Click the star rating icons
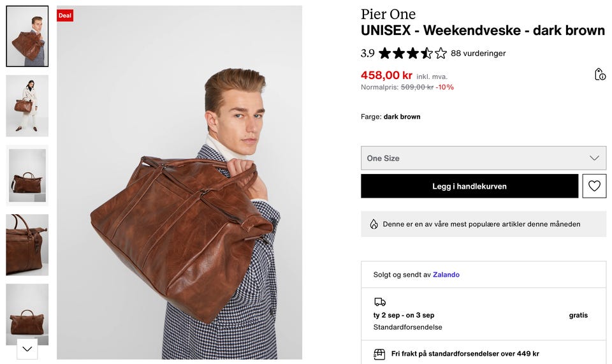 point(412,54)
